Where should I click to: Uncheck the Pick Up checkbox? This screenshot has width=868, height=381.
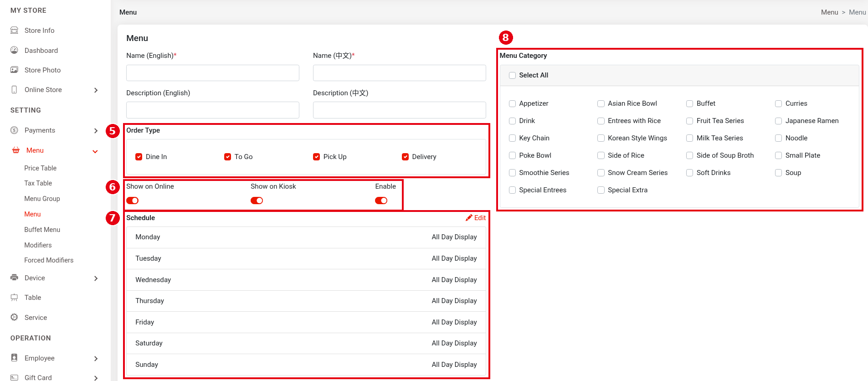coord(317,157)
